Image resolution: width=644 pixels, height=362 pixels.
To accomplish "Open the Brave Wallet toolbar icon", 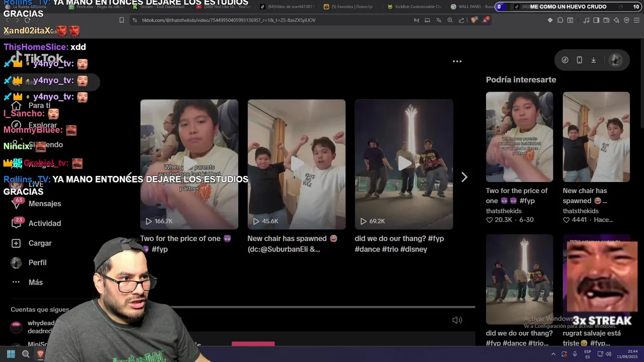I will [606, 20].
